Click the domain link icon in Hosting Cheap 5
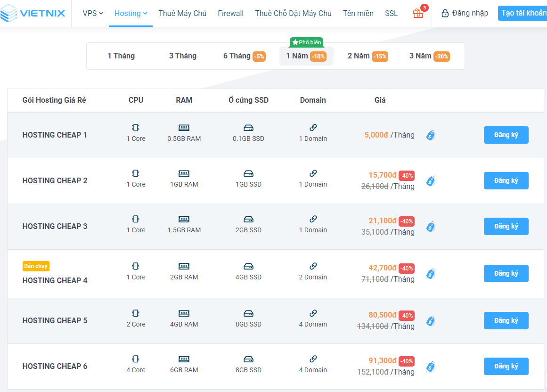 coord(313,313)
